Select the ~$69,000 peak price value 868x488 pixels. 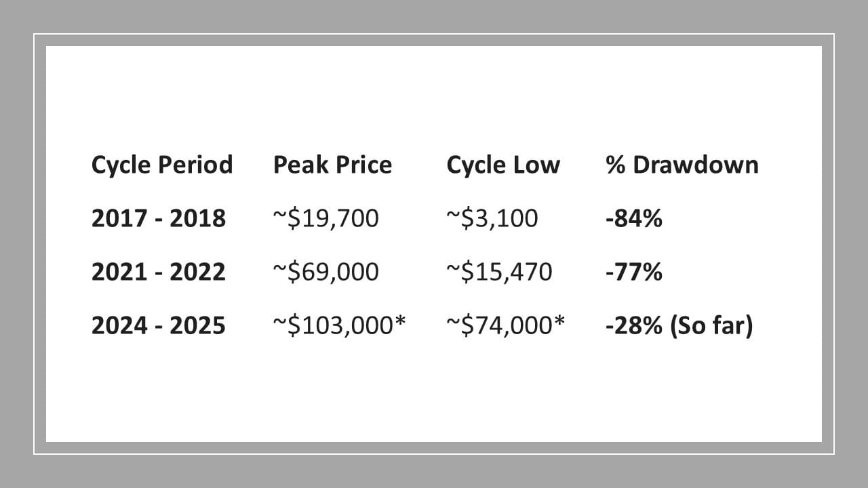[x=325, y=272]
